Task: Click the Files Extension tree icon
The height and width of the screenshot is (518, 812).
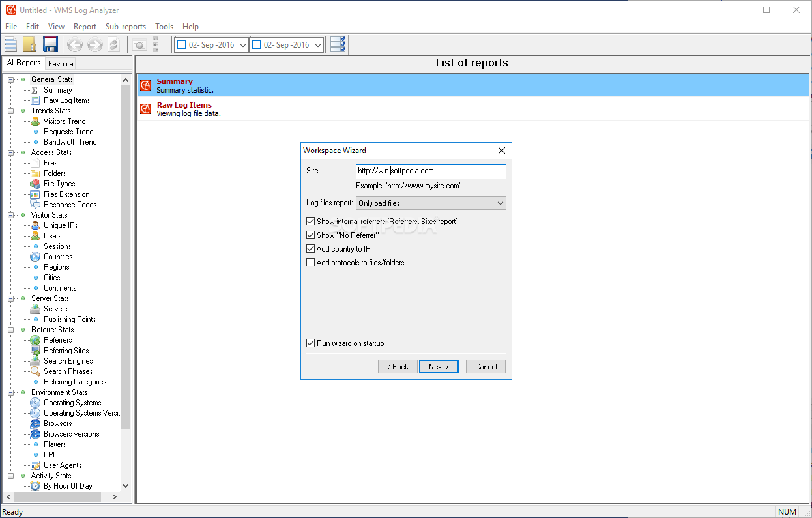Action: pyautogui.click(x=35, y=194)
